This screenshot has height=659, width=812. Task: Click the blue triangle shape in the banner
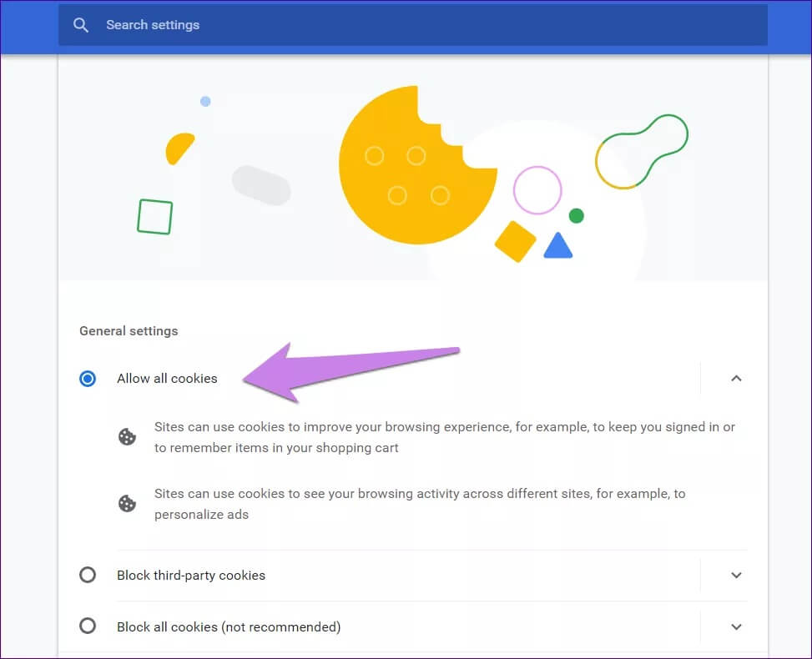[557, 246]
